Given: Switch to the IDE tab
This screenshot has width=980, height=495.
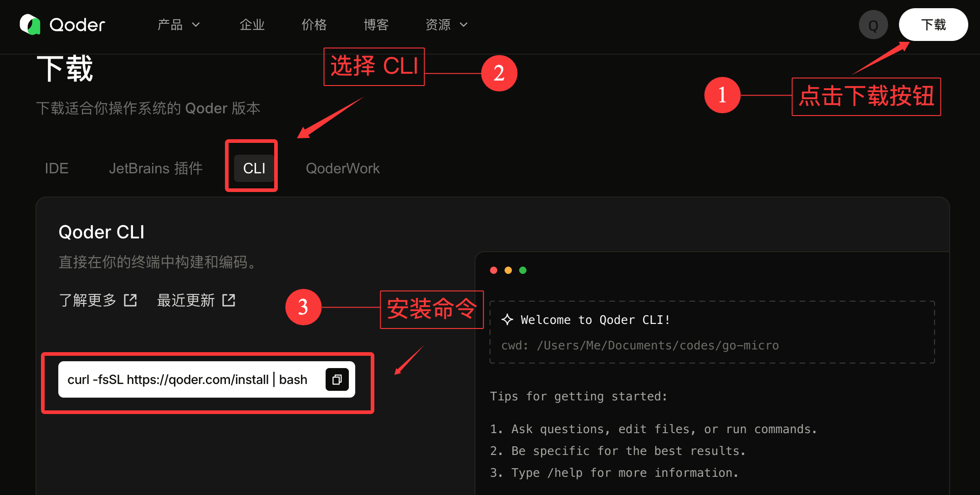Looking at the screenshot, I should click(x=56, y=168).
